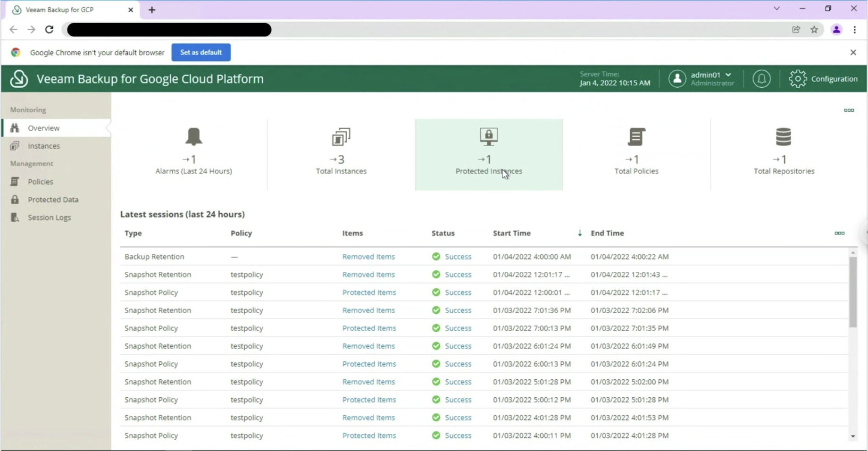Expand the admin01 account dropdown
The width and height of the screenshot is (868, 451).
[728, 75]
